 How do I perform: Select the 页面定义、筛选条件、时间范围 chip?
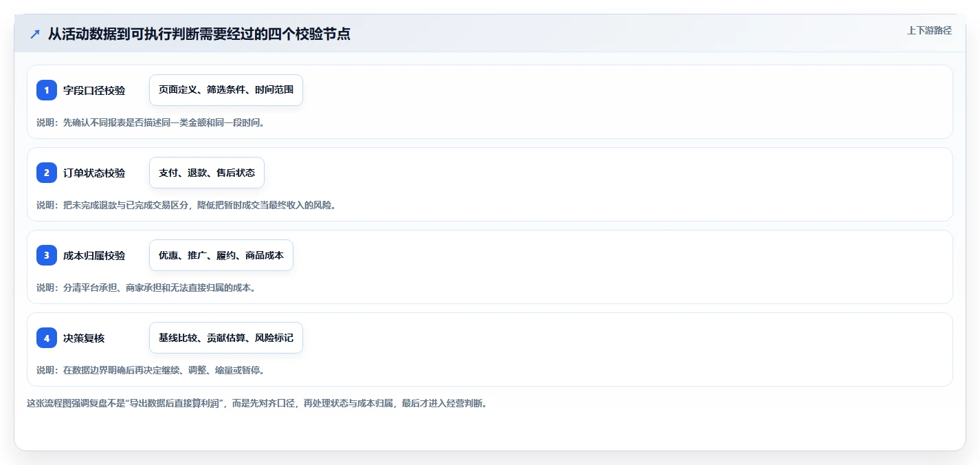[226, 90]
